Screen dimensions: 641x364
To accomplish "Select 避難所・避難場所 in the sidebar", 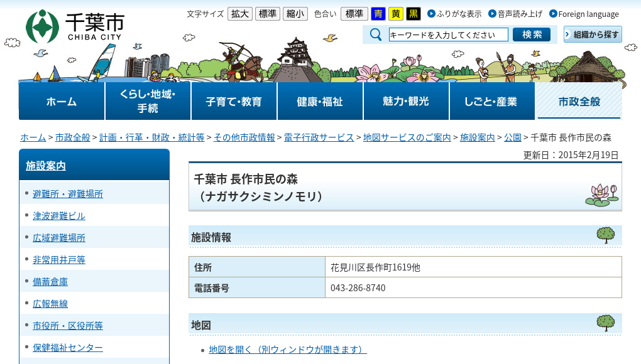I will click(x=68, y=193).
